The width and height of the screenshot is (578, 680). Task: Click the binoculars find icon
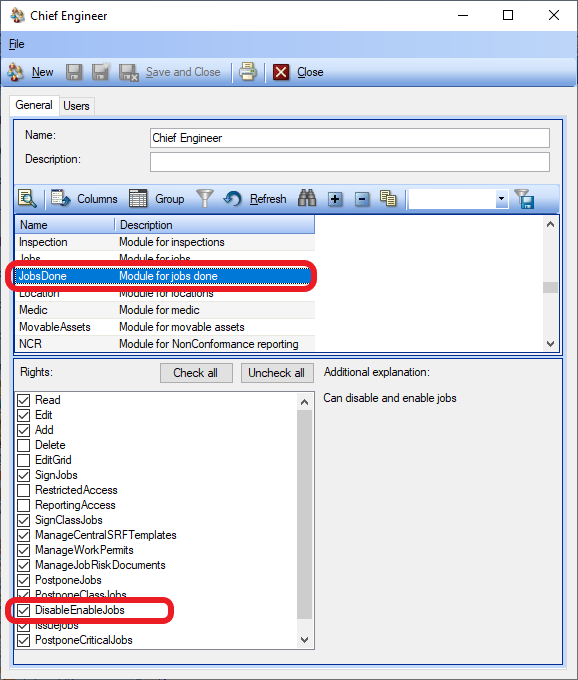tap(307, 199)
